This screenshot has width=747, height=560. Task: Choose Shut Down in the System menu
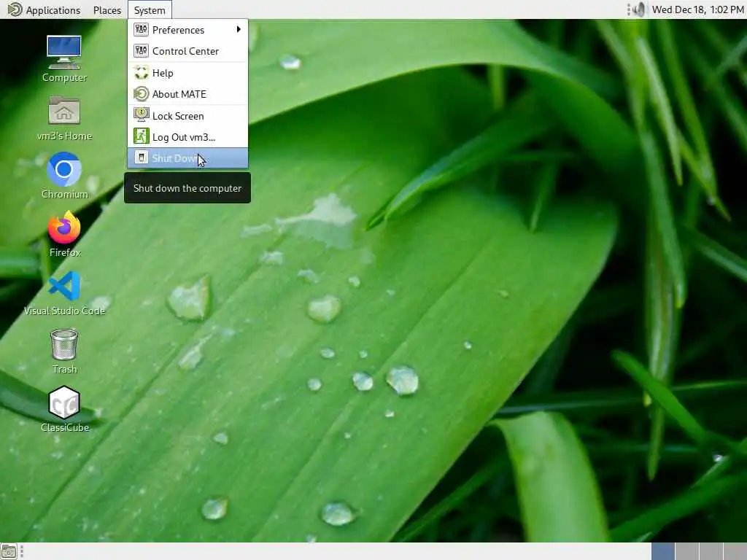point(187,158)
